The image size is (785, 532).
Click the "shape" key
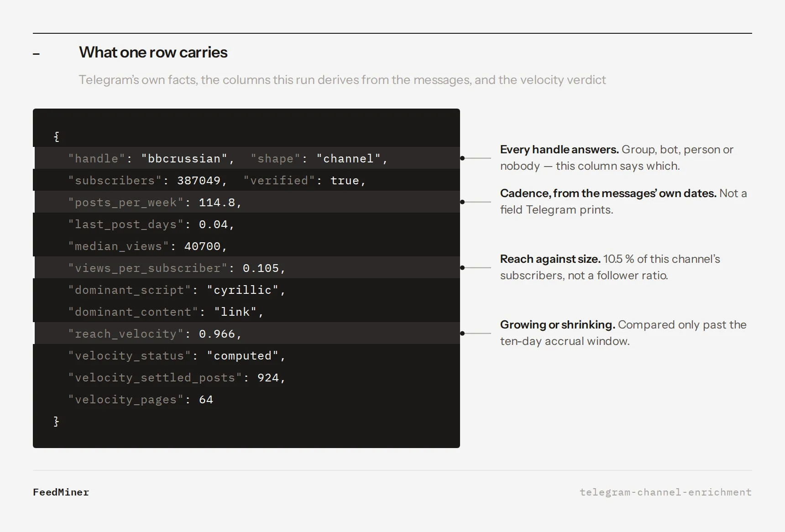pyautogui.click(x=276, y=158)
